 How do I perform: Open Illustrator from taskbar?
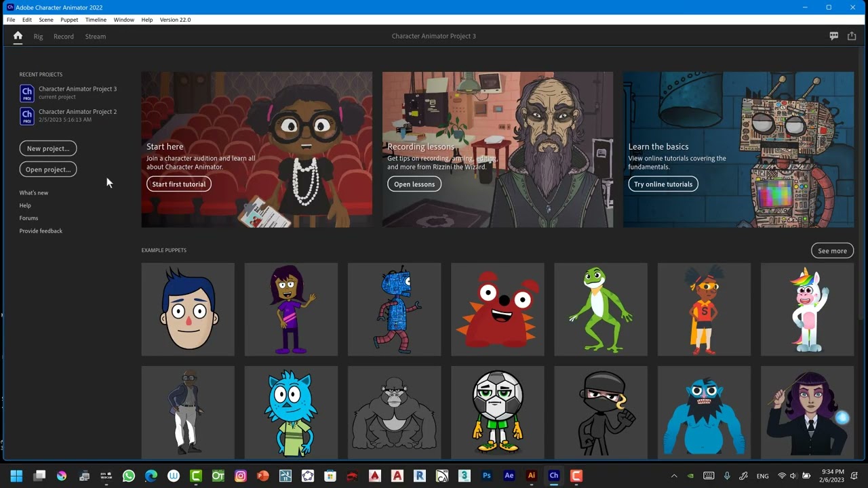532,476
